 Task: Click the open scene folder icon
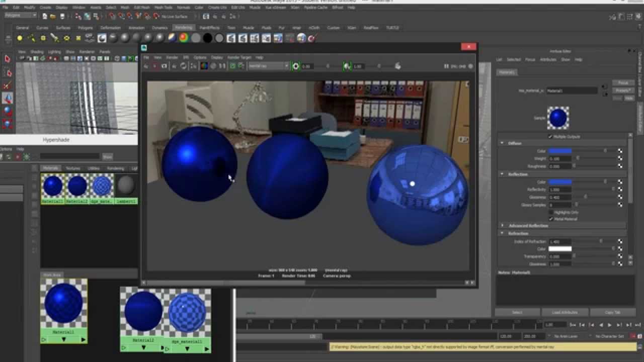coord(52,16)
